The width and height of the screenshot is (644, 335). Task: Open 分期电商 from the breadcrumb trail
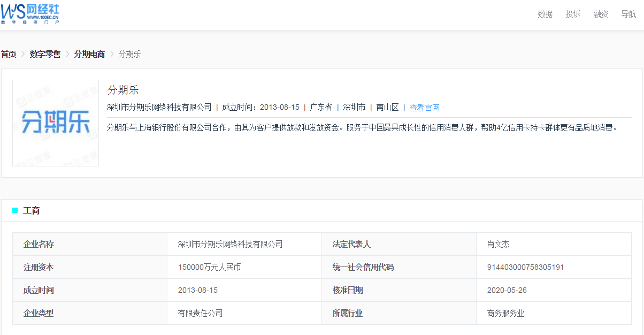pyautogui.click(x=89, y=54)
